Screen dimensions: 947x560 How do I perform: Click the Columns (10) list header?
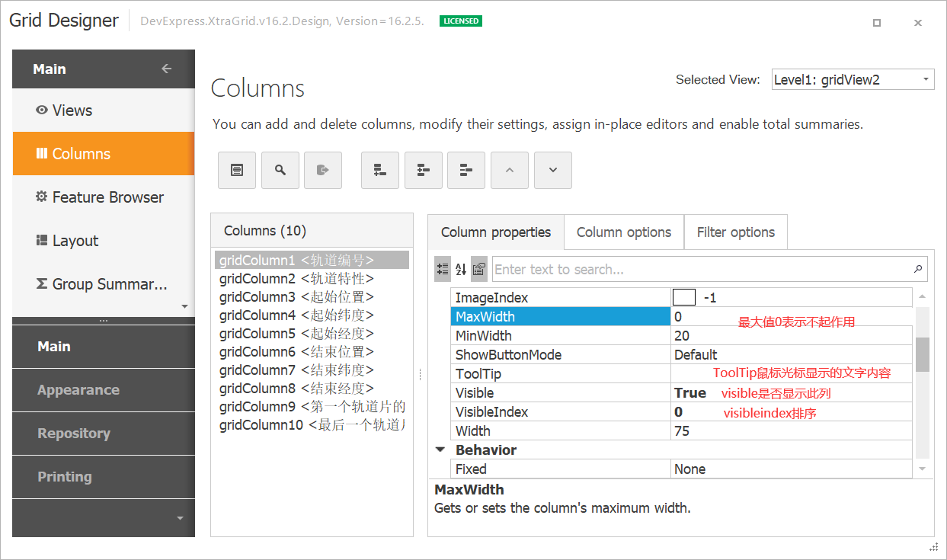pyautogui.click(x=312, y=231)
